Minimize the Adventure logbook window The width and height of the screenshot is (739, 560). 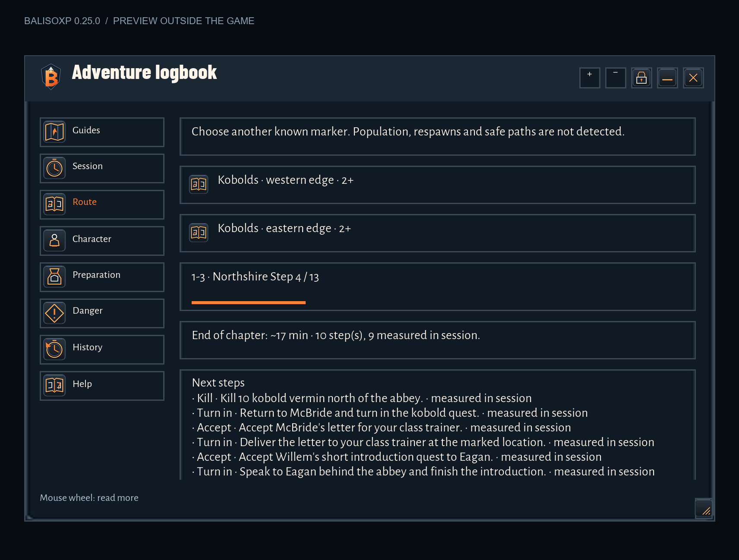tap(667, 78)
